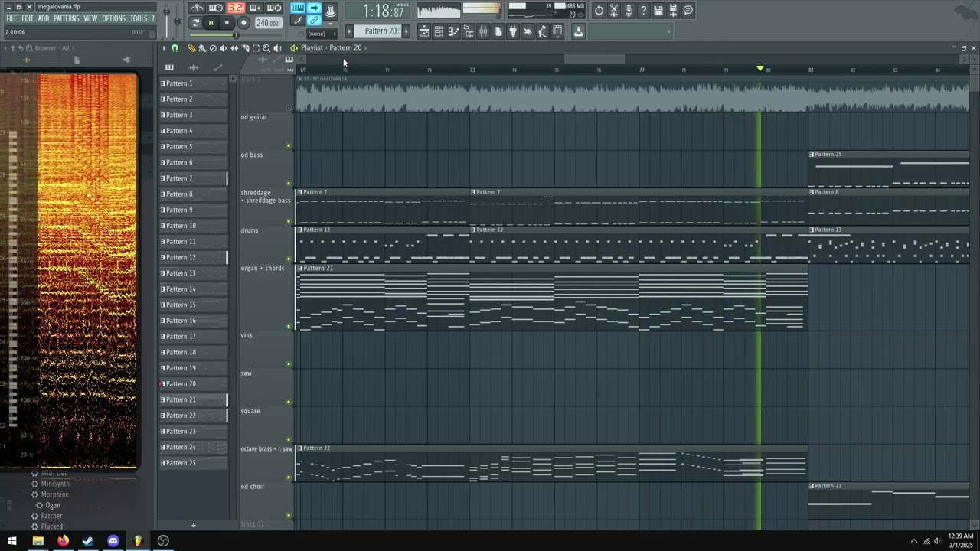Select the Draw pencil tool in playlist toolbar
980x551 pixels.
pyautogui.click(x=191, y=47)
